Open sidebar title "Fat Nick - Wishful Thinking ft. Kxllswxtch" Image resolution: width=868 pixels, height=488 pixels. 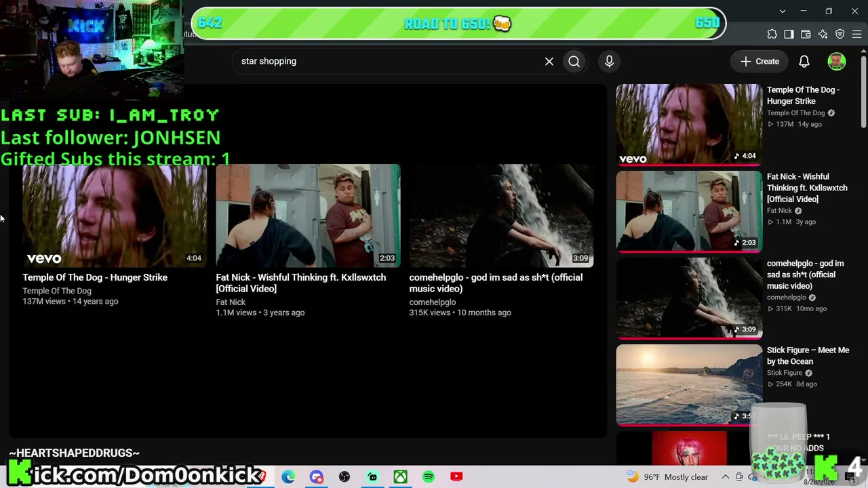[x=807, y=188]
